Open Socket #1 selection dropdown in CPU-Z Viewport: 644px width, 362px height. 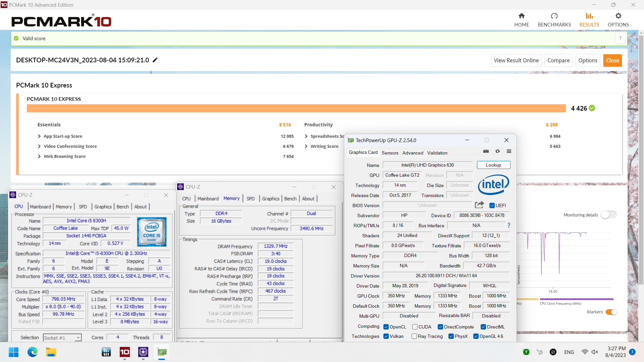(x=62, y=338)
